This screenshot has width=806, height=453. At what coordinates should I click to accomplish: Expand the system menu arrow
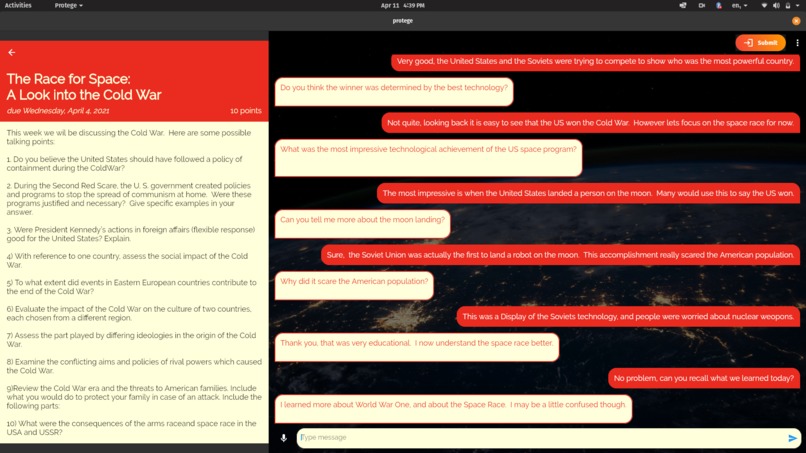[x=797, y=5]
